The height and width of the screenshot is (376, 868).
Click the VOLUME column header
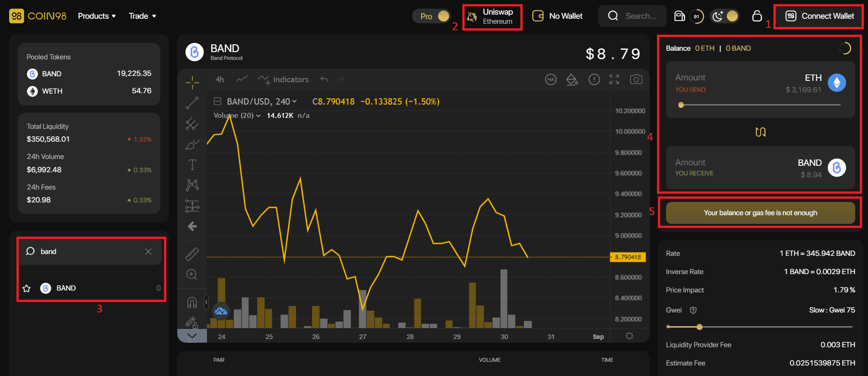[490, 360]
